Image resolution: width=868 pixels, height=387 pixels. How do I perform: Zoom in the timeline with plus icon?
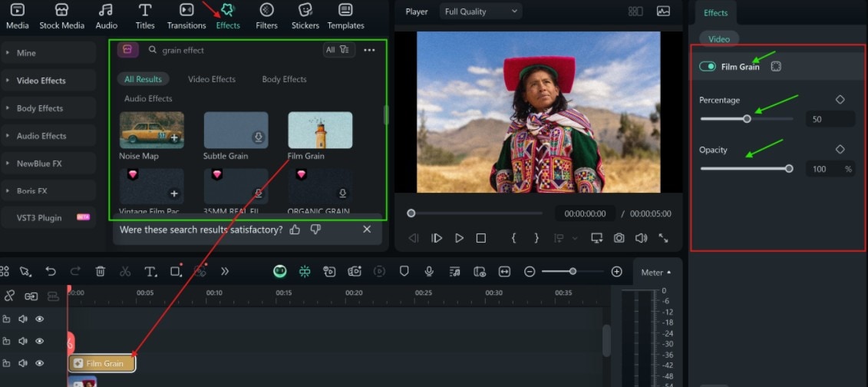(x=617, y=272)
